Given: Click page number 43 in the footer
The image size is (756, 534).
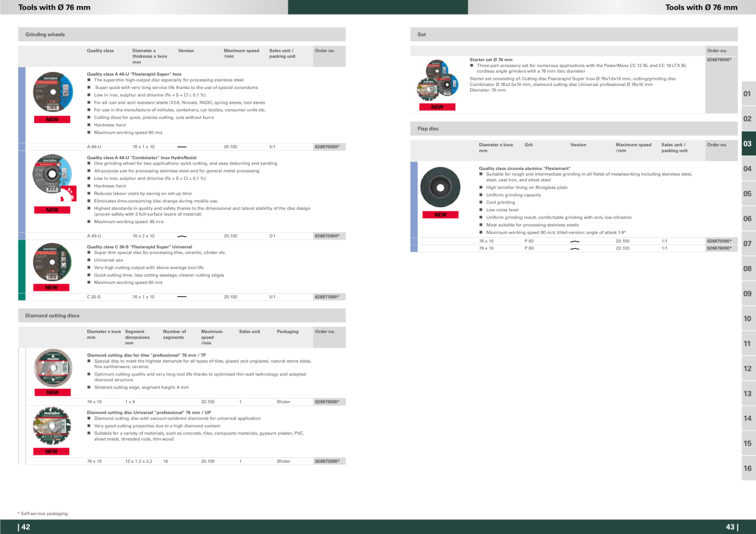Looking at the screenshot, I should 732,527.
